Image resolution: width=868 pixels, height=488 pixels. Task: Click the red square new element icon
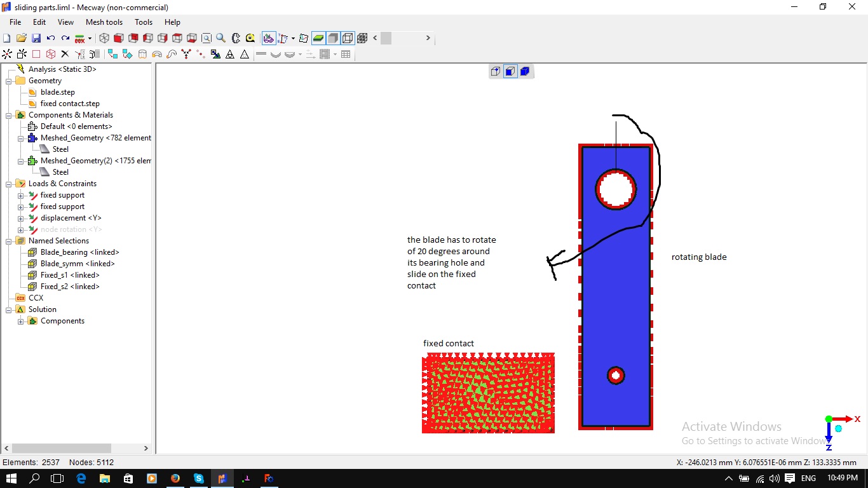[x=36, y=55]
